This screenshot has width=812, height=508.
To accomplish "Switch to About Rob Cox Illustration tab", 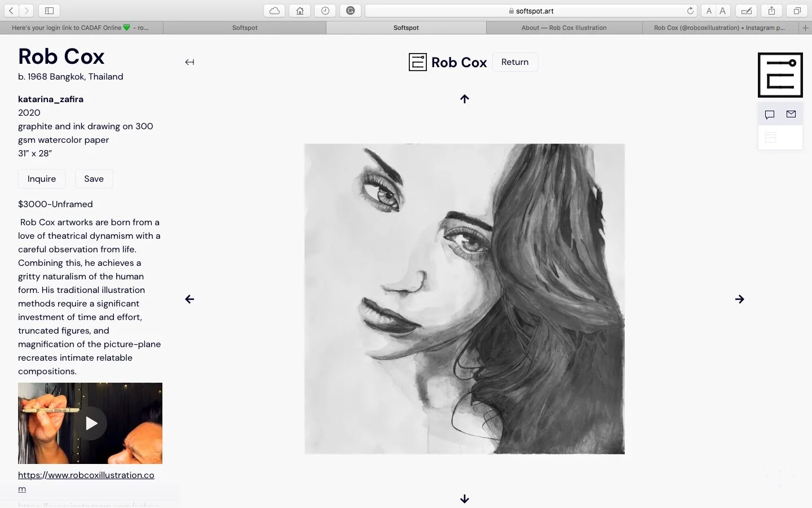I will pyautogui.click(x=564, y=27).
